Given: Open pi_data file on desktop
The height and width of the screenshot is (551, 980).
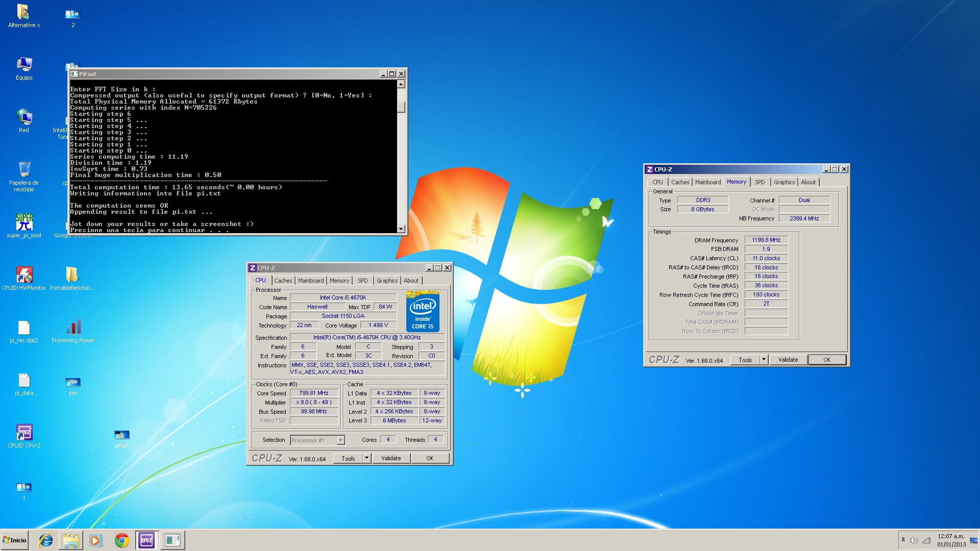Looking at the screenshot, I should 24,384.
